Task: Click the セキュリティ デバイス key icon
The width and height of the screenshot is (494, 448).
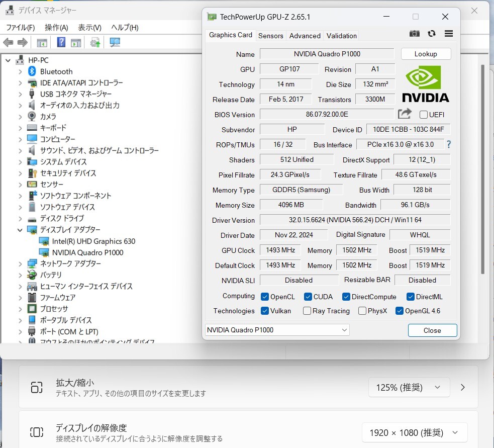Action: coord(32,173)
